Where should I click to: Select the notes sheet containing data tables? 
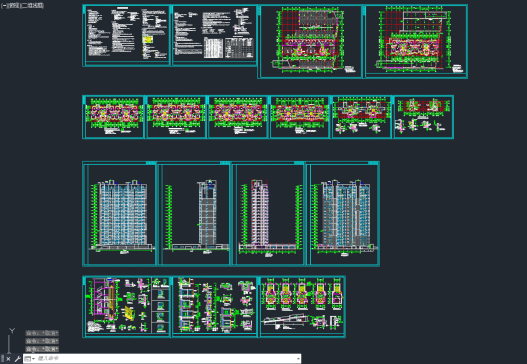pyautogui.click(x=214, y=35)
